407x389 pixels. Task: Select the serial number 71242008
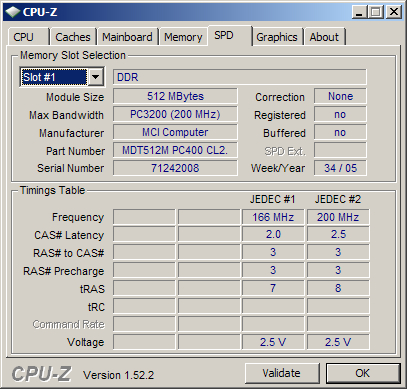[175, 168]
